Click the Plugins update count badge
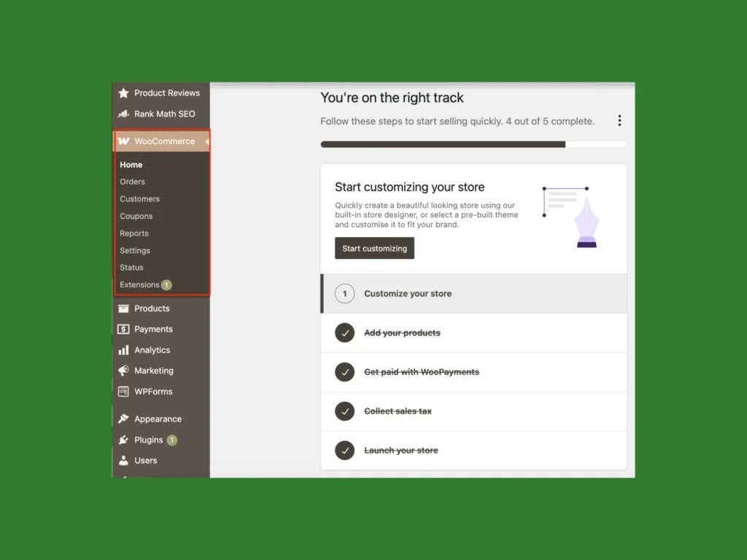The width and height of the screenshot is (747, 560). (x=172, y=440)
